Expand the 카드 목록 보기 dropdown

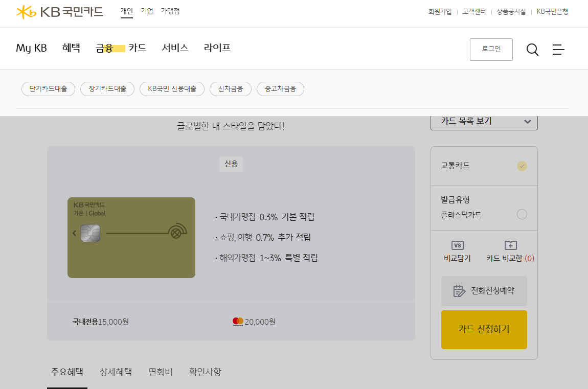[x=484, y=122]
